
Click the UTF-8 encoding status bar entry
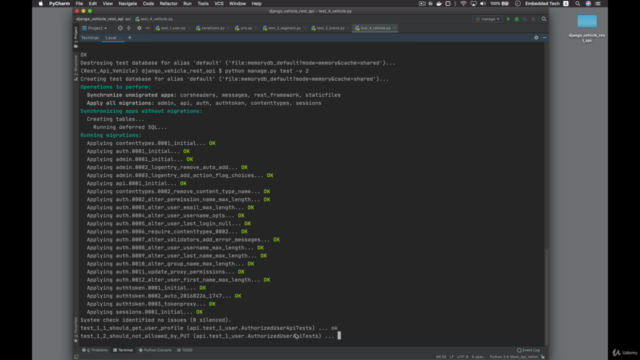[x=462, y=357]
